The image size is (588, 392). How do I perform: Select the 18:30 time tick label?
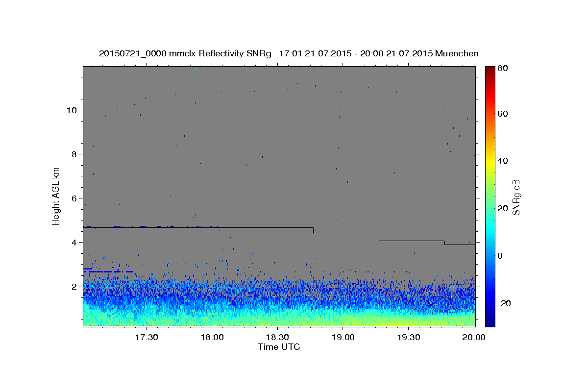click(x=277, y=338)
